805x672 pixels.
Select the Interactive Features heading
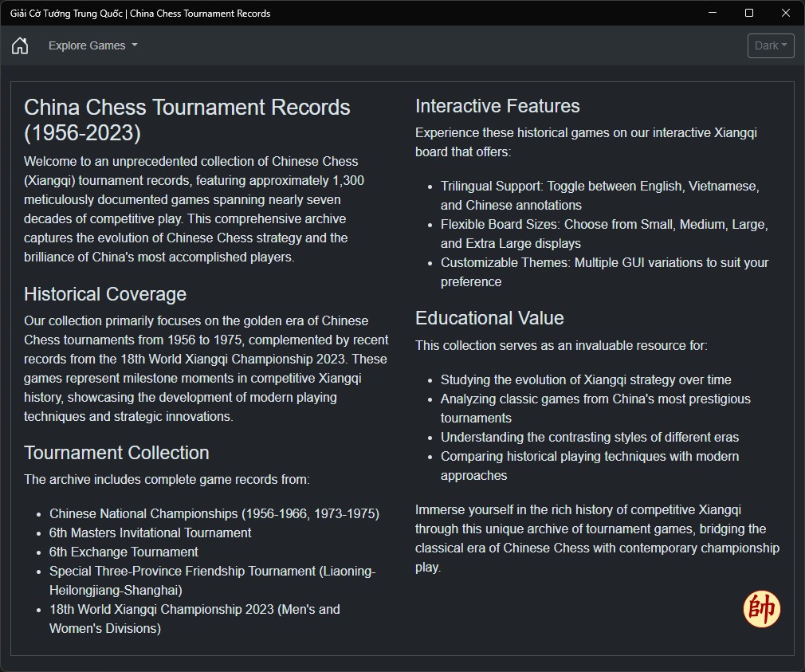497,106
